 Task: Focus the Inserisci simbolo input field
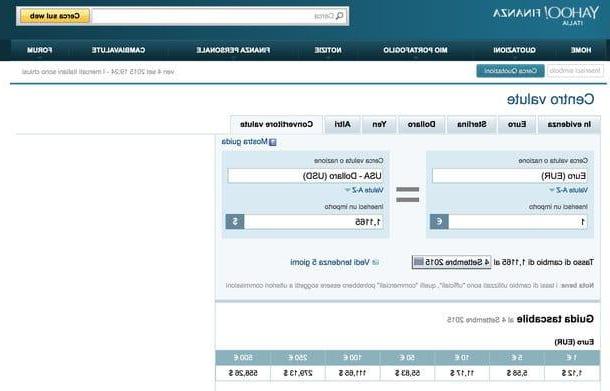[x=575, y=71]
